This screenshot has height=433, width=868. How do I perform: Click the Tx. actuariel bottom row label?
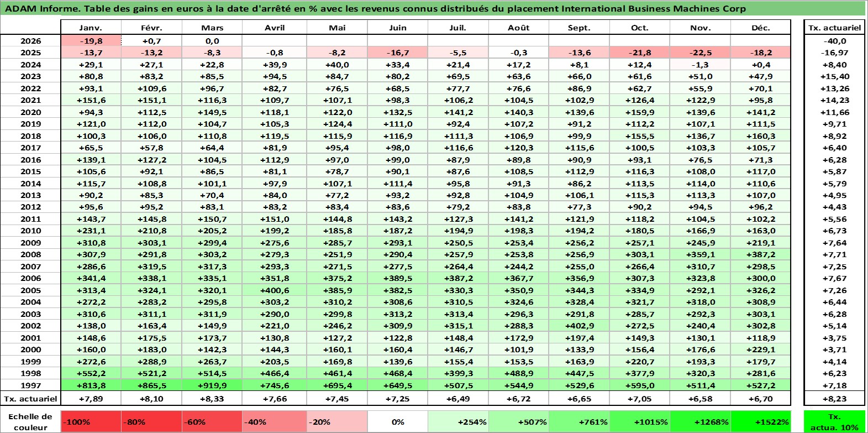[30, 399]
